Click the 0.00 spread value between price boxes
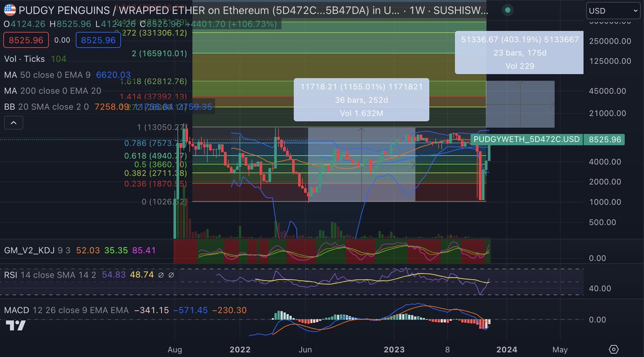644x357 pixels. pos(62,40)
